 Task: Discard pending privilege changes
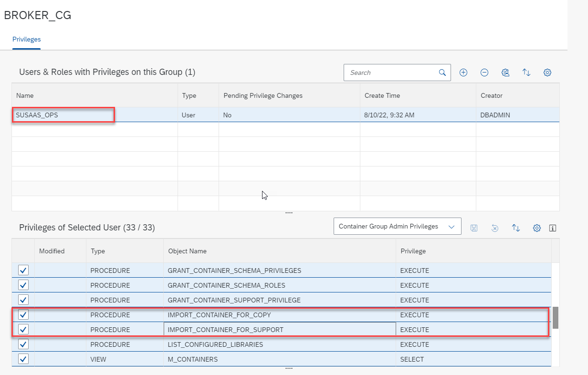(x=495, y=228)
